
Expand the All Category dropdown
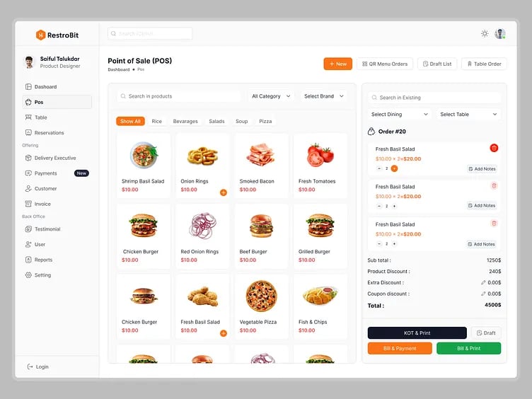click(x=271, y=96)
